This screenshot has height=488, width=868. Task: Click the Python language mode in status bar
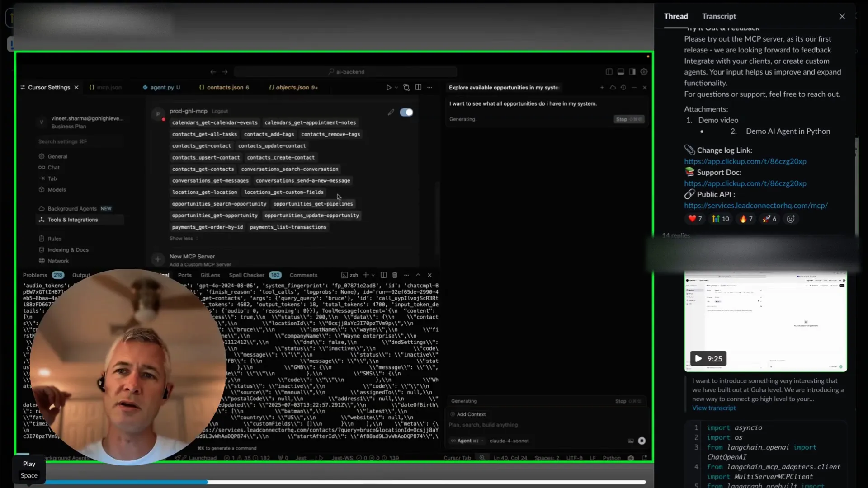coord(612,458)
